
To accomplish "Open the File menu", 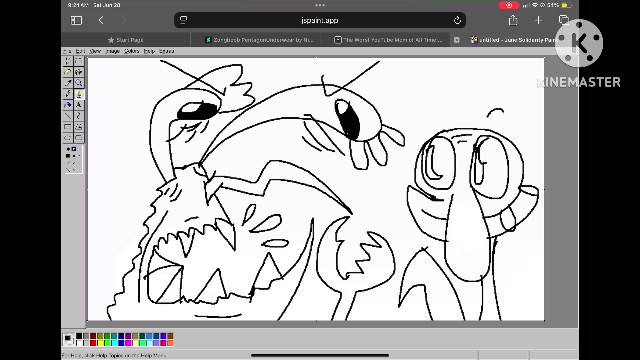I will click(67, 51).
